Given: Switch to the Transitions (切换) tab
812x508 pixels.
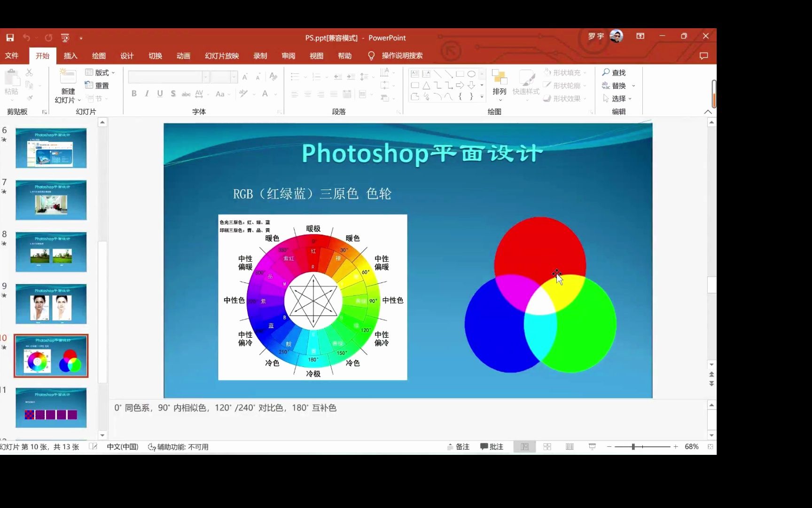Looking at the screenshot, I should [155, 56].
